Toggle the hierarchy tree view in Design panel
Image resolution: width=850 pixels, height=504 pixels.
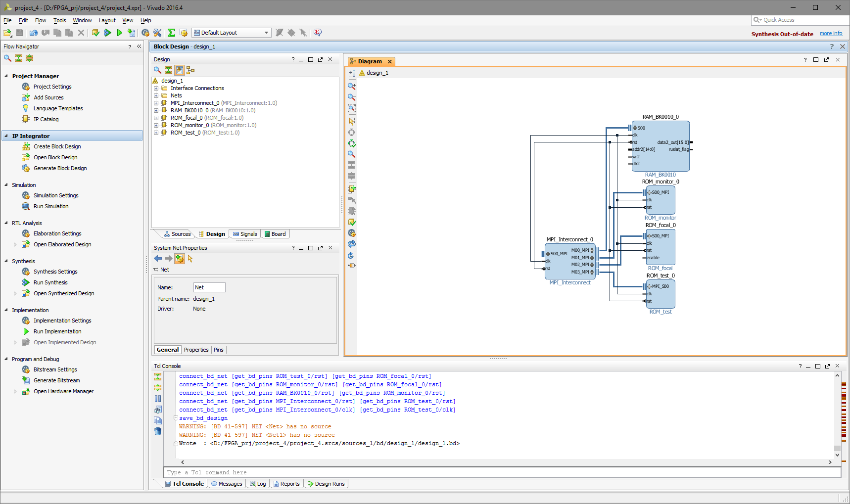190,70
